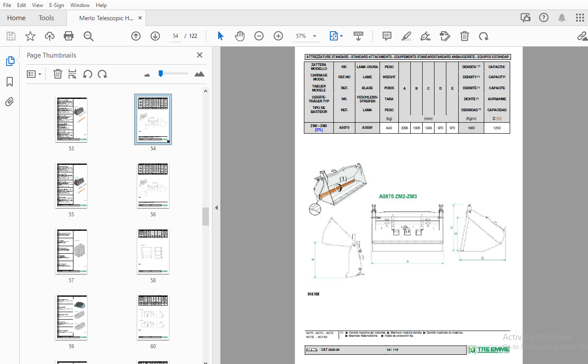
Task: Open the Page Thumbnails sidebar icon
Action: pos(10,61)
